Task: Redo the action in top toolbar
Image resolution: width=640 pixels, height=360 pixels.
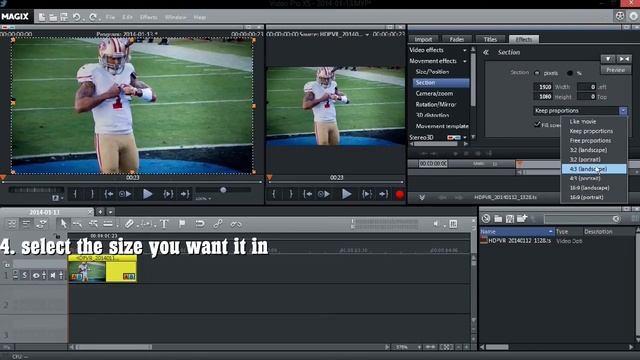Action: pyautogui.click(x=93, y=17)
